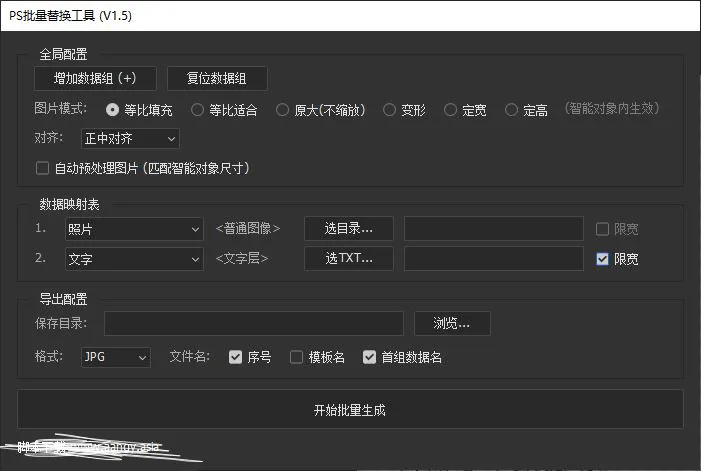
Task: Click the <文字层> type label
Action: (x=242, y=258)
